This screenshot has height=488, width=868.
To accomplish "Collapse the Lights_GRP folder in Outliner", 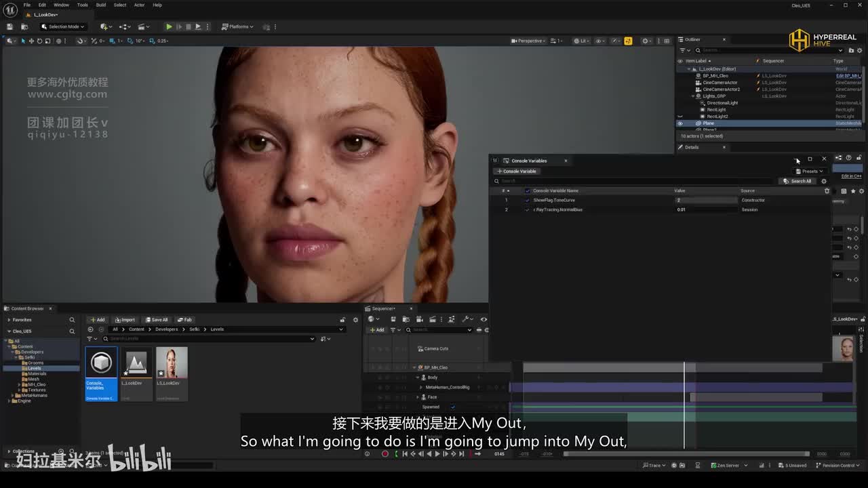I will pos(694,96).
